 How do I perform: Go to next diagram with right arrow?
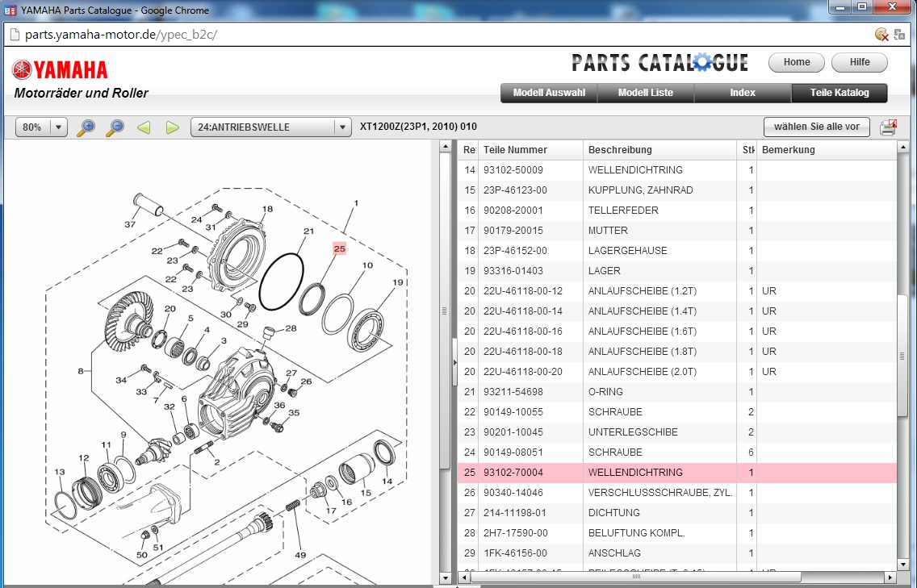click(x=172, y=127)
